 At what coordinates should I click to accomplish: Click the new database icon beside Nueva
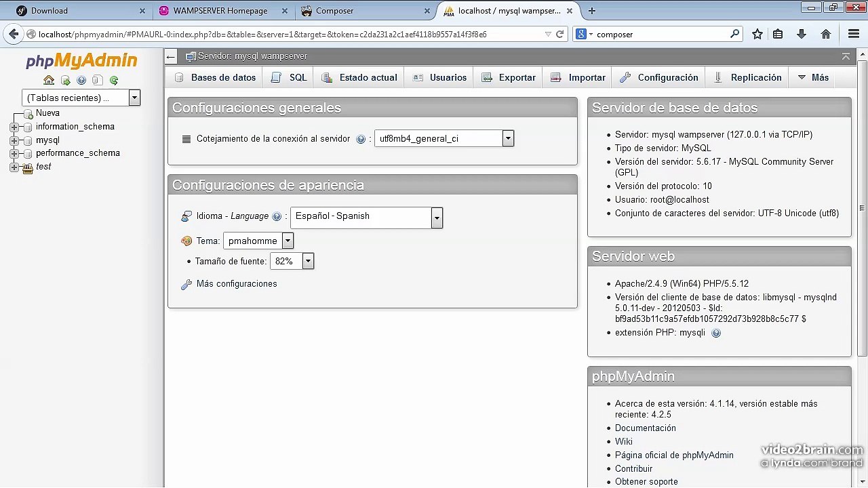pos(28,113)
